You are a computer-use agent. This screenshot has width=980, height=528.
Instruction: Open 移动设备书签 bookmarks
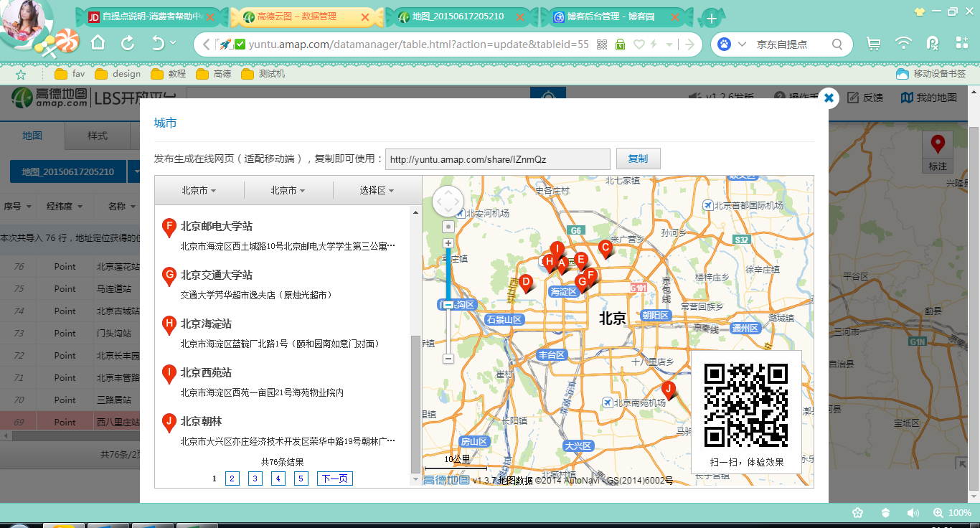[x=931, y=74]
